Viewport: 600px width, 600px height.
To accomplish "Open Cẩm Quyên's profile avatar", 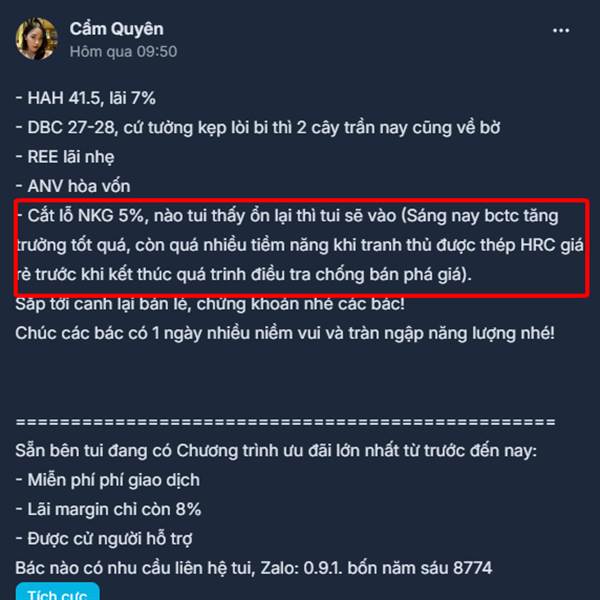I will coord(37,39).
